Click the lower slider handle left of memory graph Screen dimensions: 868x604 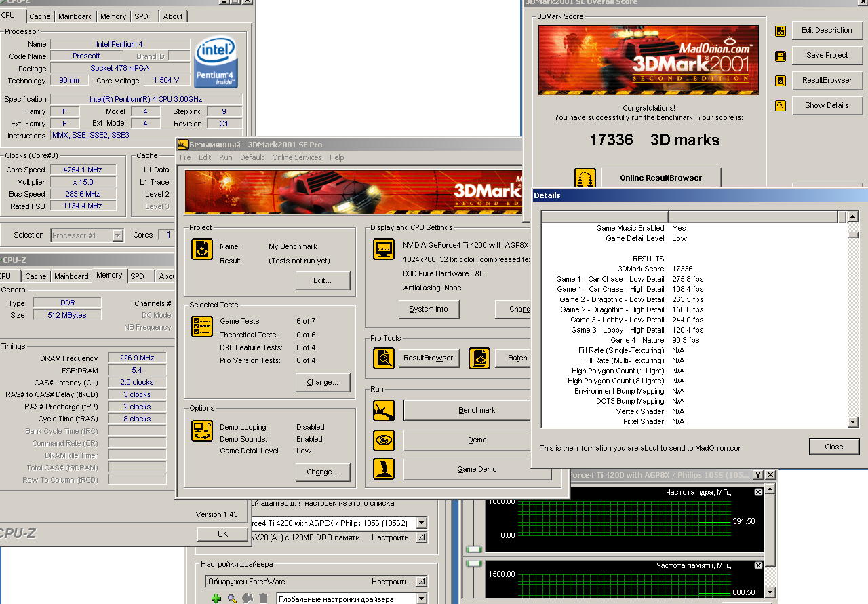coord(473,563)
